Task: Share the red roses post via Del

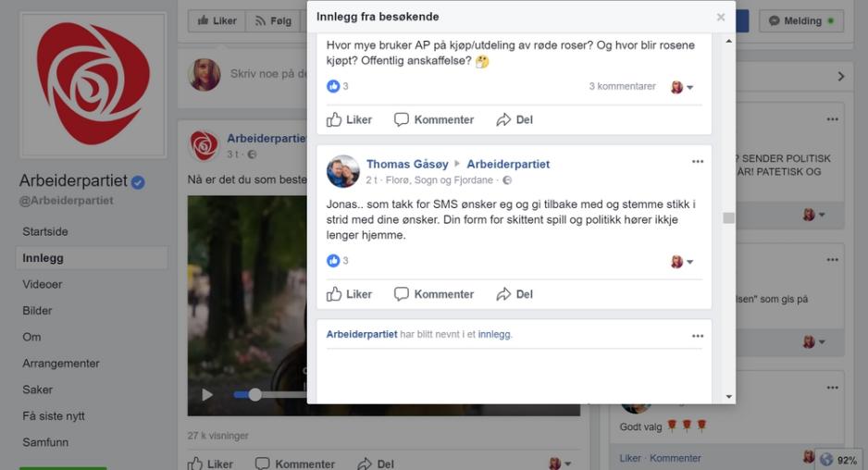Action: click(x=515, y=119)
